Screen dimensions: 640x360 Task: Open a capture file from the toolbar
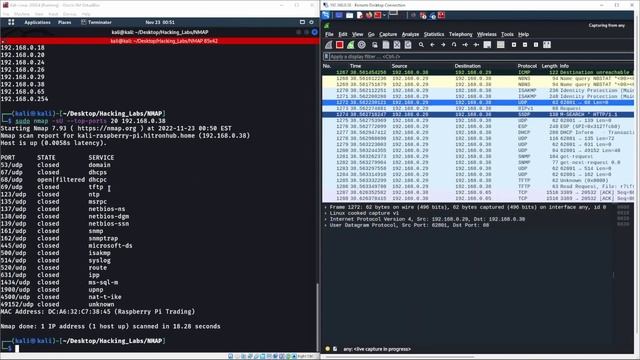pyautogui.click(x=375, y=45)
